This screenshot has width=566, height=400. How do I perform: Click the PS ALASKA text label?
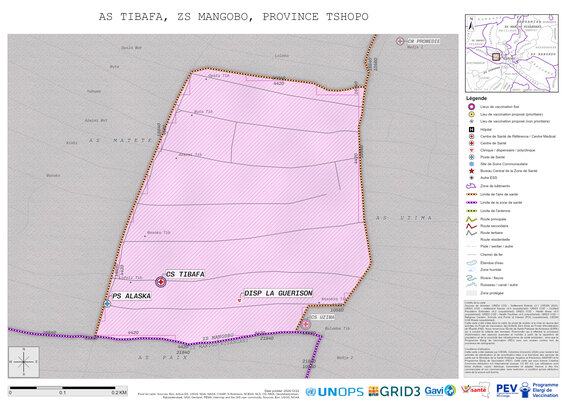pos(131,296)
